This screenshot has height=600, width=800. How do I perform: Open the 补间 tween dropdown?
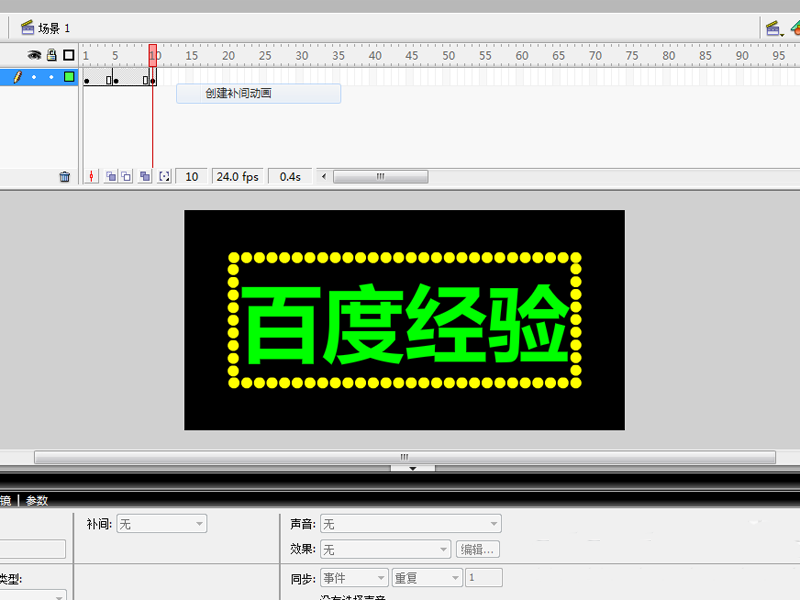point(162,524)
